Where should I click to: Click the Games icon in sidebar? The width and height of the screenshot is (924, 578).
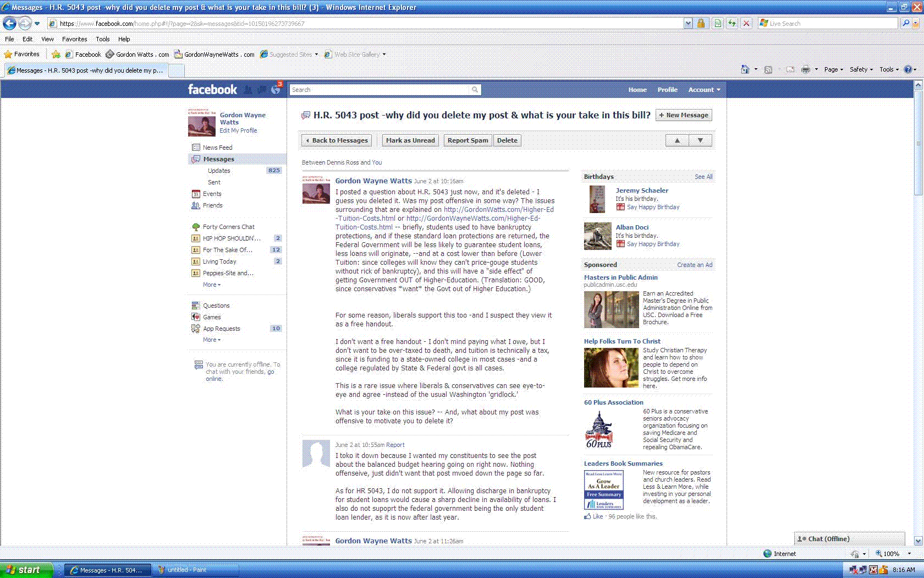196,317
